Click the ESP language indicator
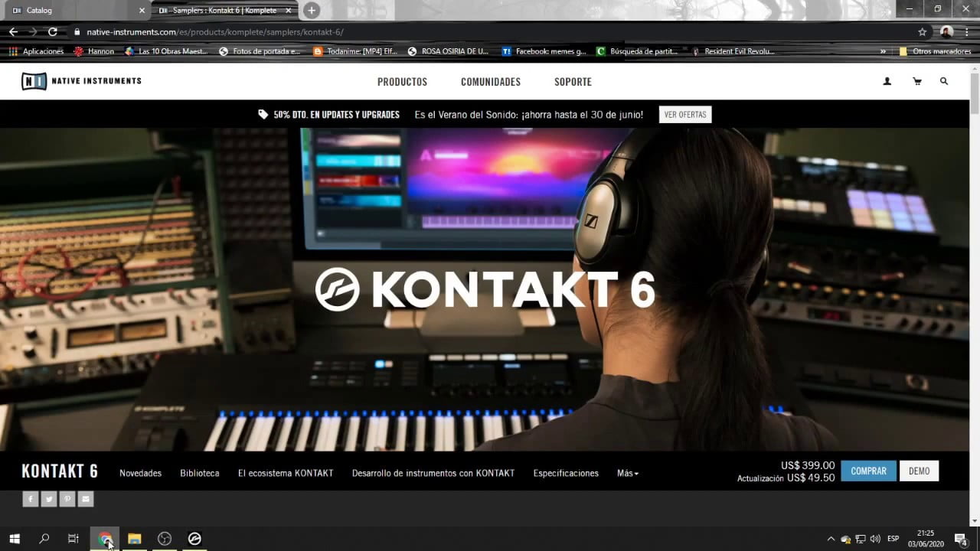 coord(893,539)
